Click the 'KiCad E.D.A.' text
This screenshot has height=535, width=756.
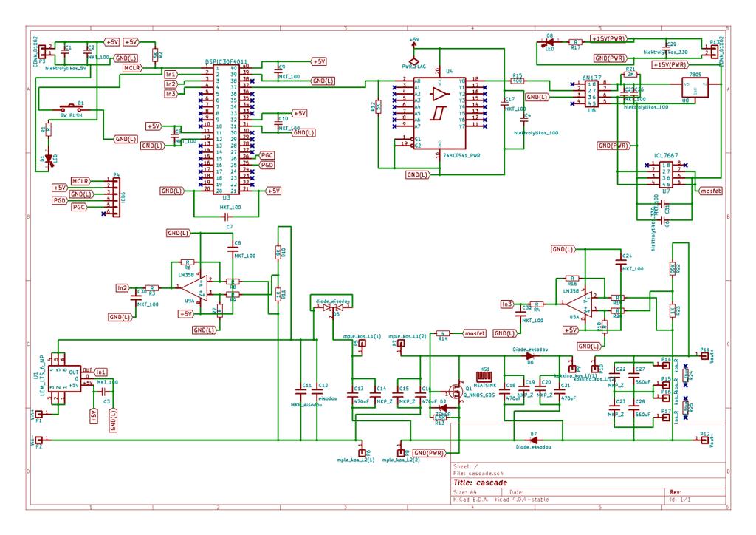click(472, 500)
